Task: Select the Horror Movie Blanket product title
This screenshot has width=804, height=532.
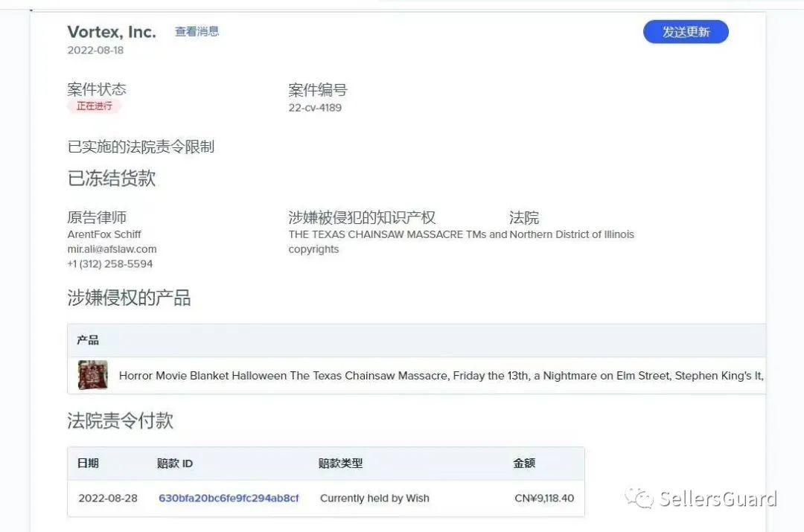Action: [441, 376]
